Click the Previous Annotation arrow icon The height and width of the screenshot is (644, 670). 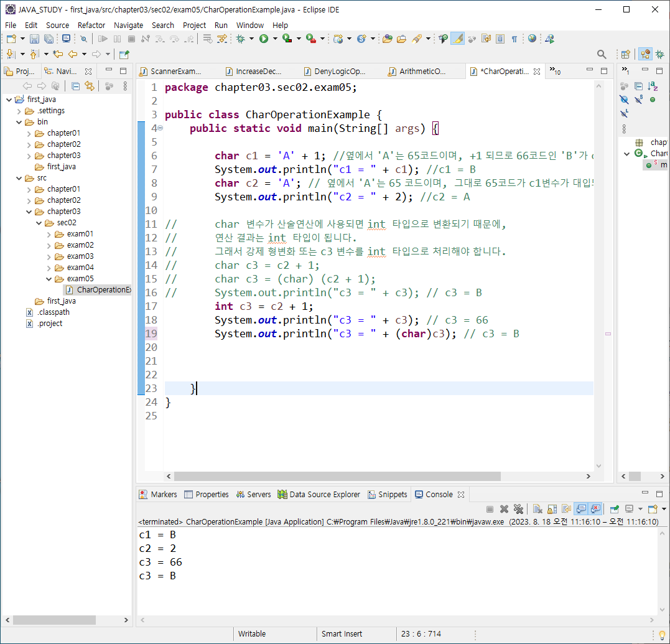35,54
